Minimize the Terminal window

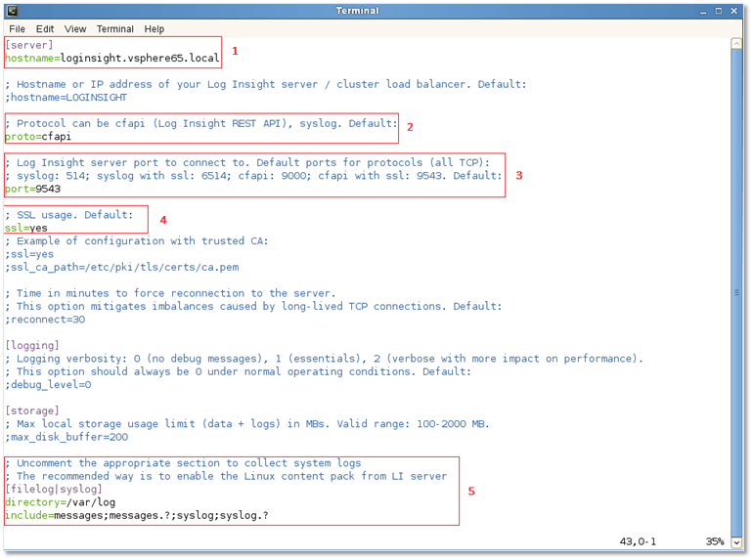click(x=703, y=11)
